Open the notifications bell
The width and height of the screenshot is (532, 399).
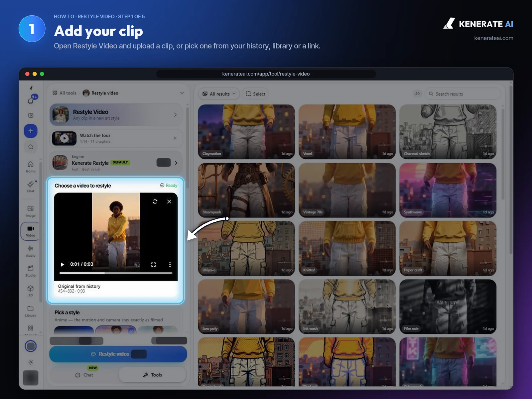pos(31,101)
